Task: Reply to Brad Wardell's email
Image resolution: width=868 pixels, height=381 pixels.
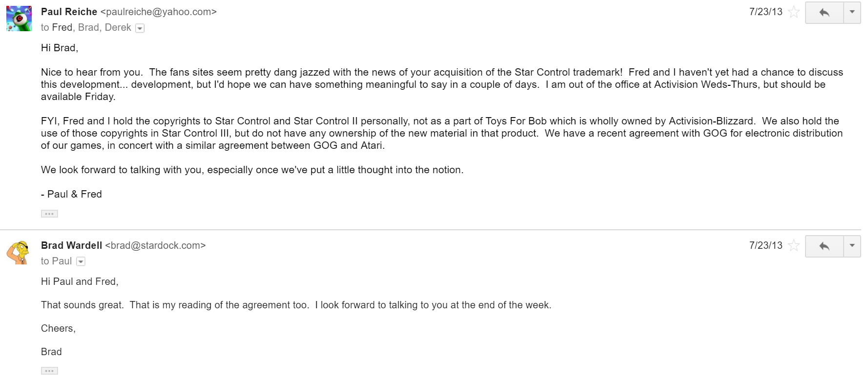Action: [824, 246]
